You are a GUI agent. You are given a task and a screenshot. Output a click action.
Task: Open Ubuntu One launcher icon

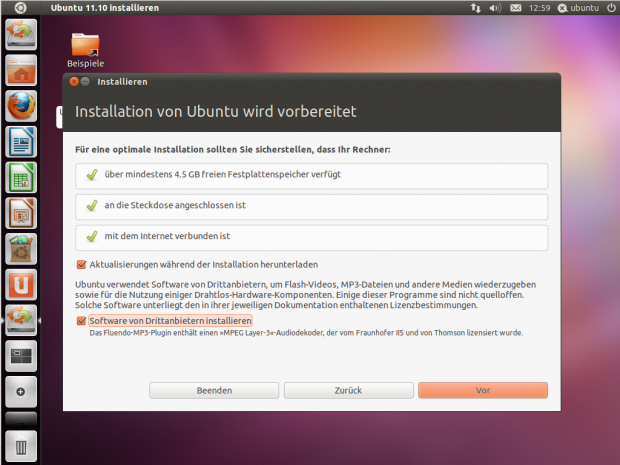pos(21,285)
